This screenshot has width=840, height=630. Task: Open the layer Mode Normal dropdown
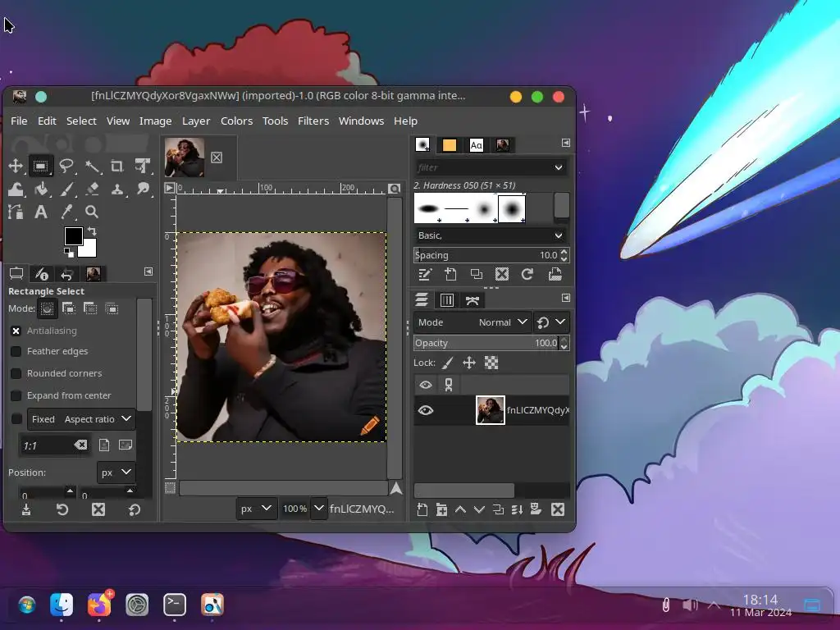click(x=472, y=322)
